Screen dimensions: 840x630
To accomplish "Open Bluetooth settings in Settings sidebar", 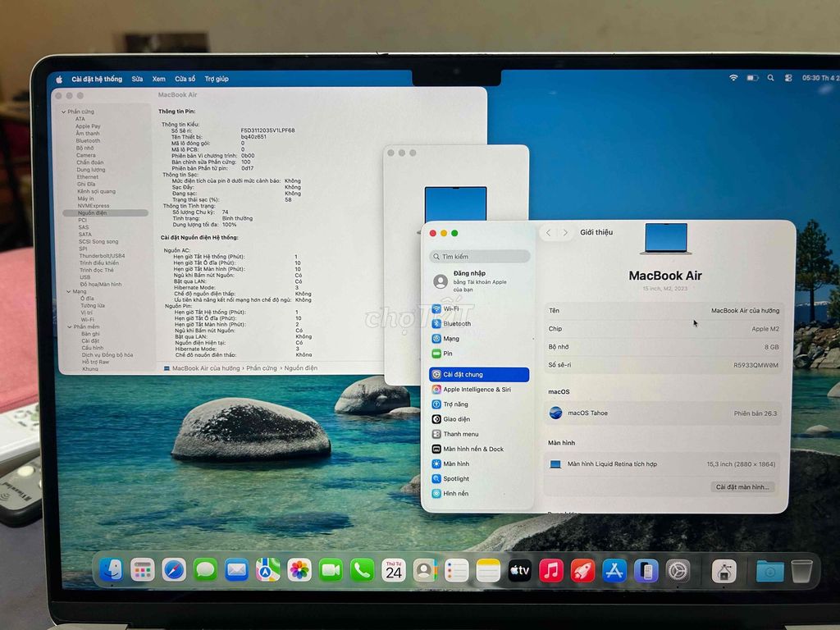I will pos(479,323).
